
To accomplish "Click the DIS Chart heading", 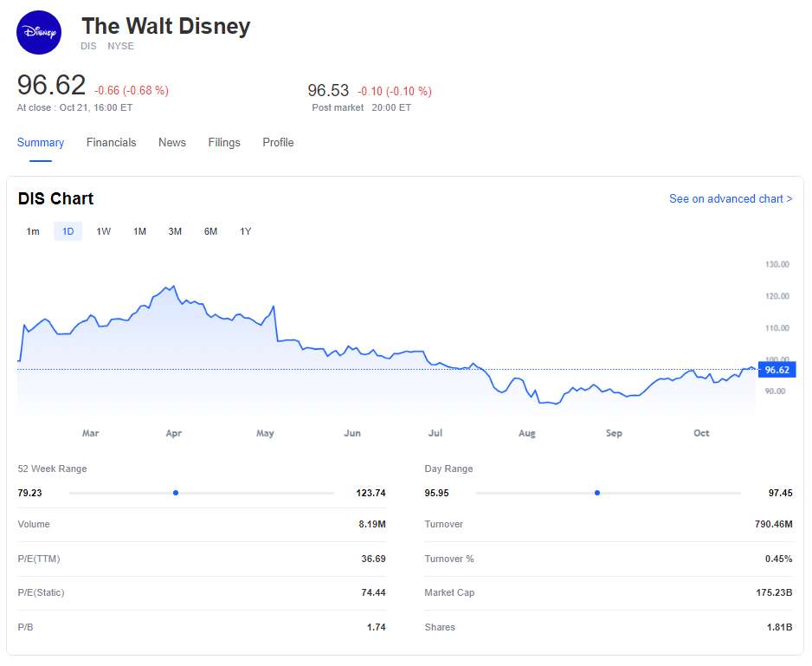I will pos(55,199).
